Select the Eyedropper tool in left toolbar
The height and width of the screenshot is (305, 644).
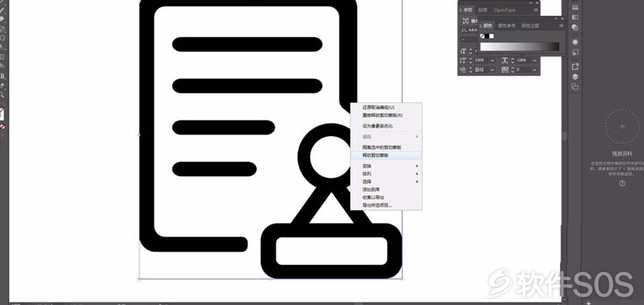2,85
